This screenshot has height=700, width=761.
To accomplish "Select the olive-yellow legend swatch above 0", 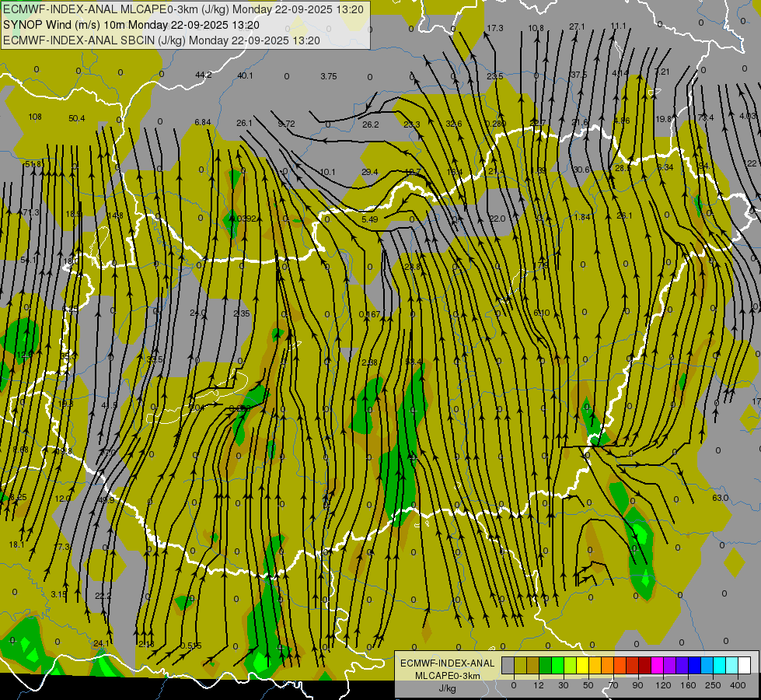I will pyautogui.click(x=520, y=665).
